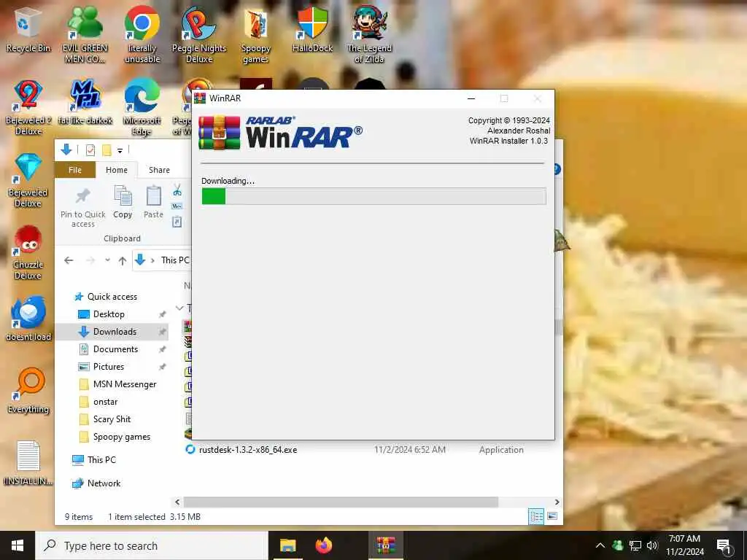Click the scrollbar left arrow in Explorer
The width and height of the screenshot is (747, 560).
click(177, 502)
